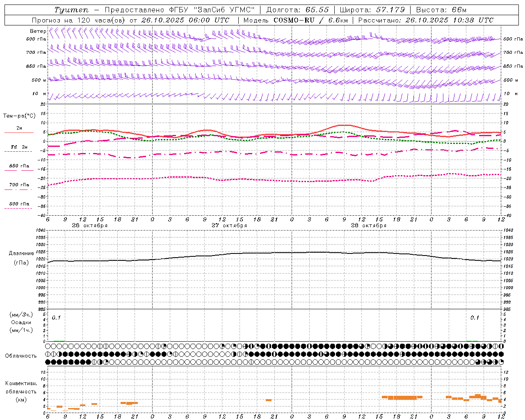Select the "Модель COSMO-RU / 6.6км" text
Screen dimensions: 525x420
(295, 20)
